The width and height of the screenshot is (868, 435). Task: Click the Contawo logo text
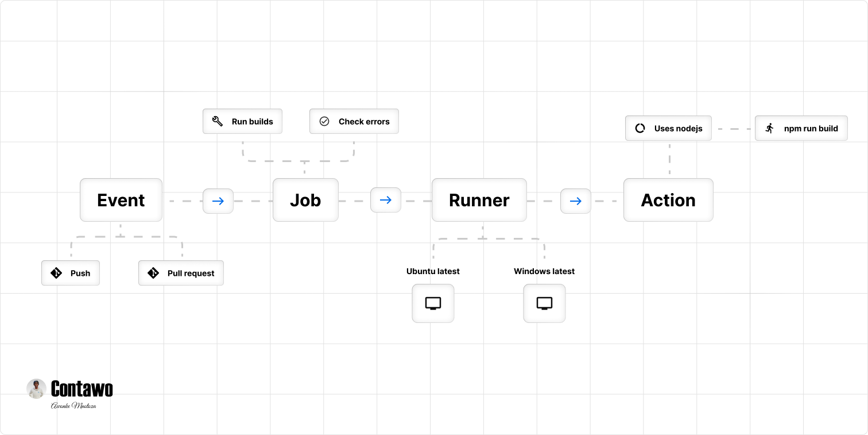82,389
